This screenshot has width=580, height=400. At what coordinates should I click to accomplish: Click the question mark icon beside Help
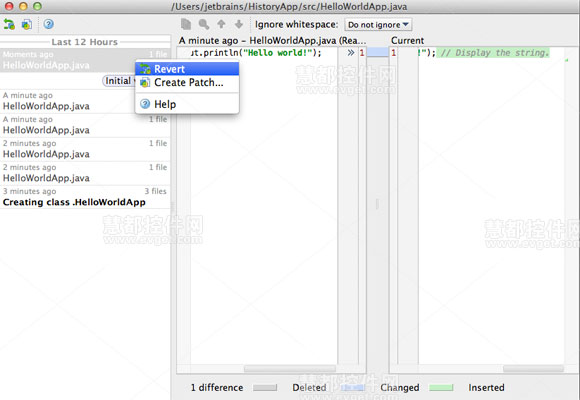click(145, 104)
